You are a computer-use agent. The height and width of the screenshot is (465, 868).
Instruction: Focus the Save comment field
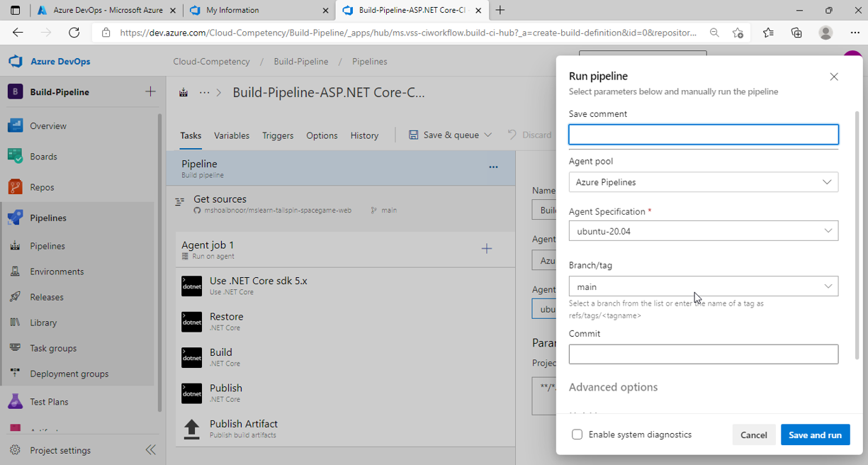pos(704,135)
